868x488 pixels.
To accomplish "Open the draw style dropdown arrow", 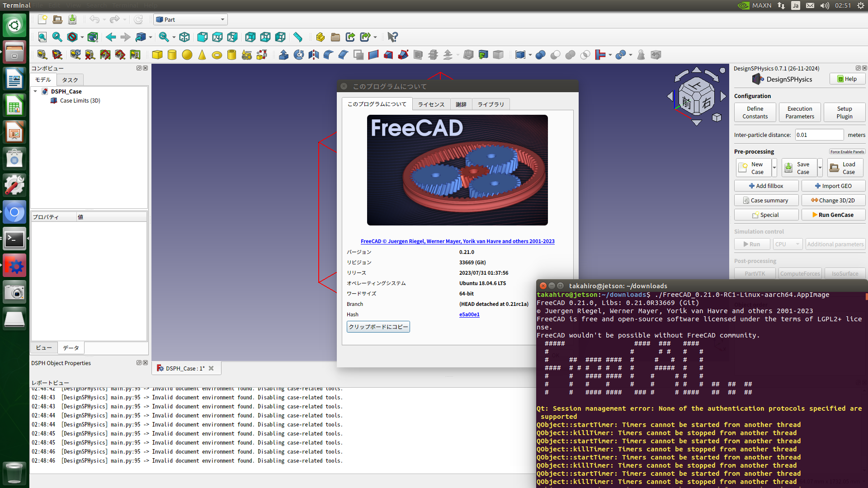I will (x=82, y=38).
